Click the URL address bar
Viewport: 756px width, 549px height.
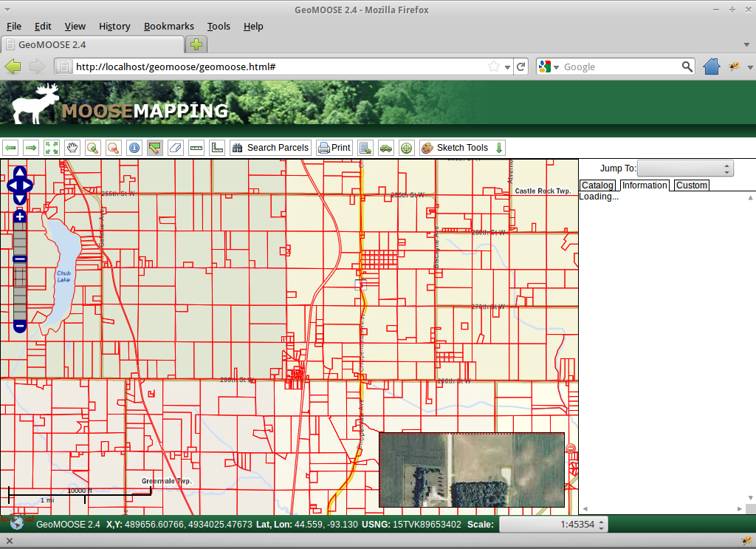pyautogui.click(x=280, y=67)
